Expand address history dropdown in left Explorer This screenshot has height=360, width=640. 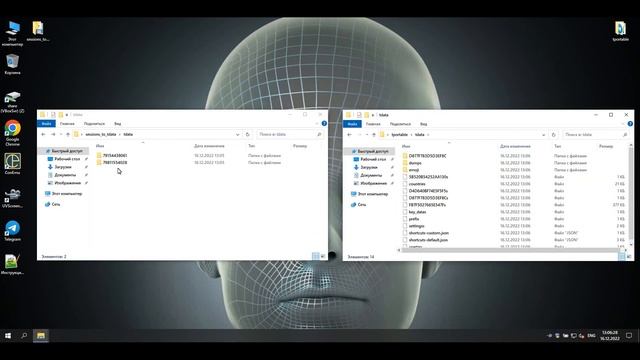pyautogui.click(x=238, y=134)
